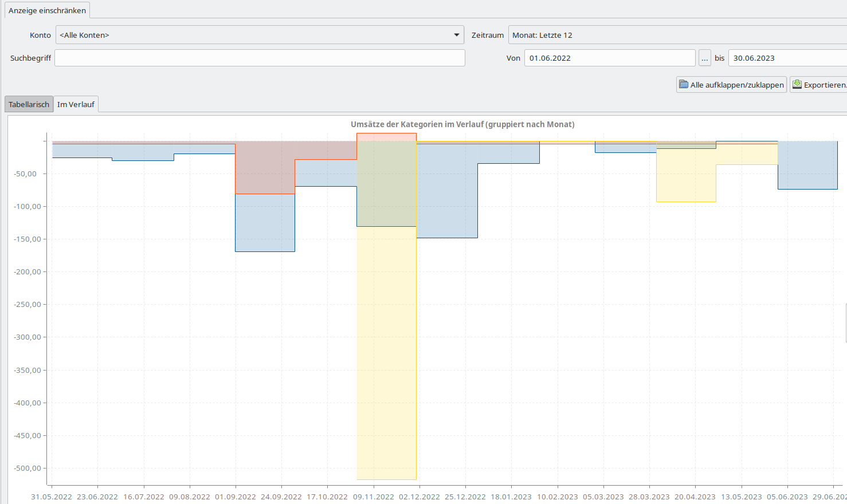Click the red area above the zero line

386,137
